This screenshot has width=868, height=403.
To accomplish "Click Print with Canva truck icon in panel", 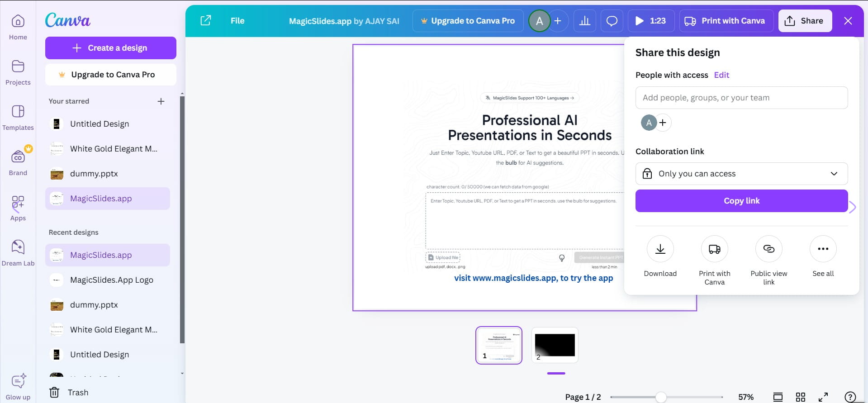I will click(715, 249).
